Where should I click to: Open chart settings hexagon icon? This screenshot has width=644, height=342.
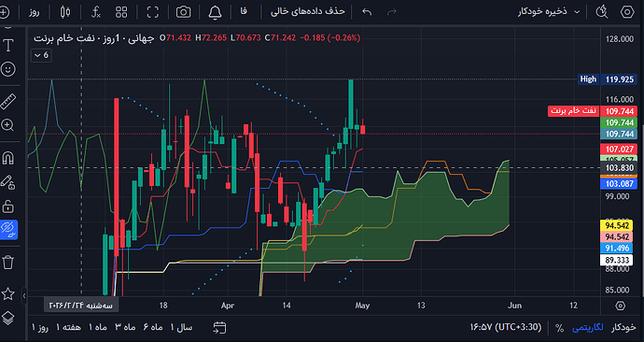point(627,12)
